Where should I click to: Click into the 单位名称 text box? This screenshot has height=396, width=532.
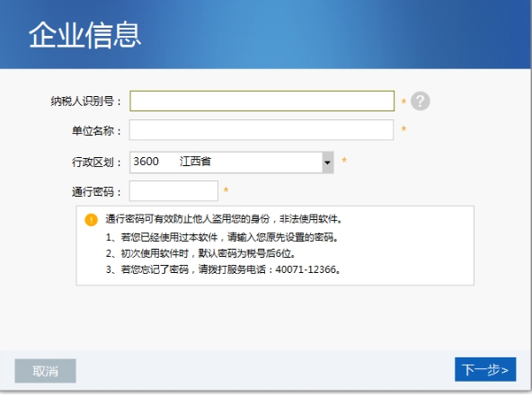coord(262,129)
